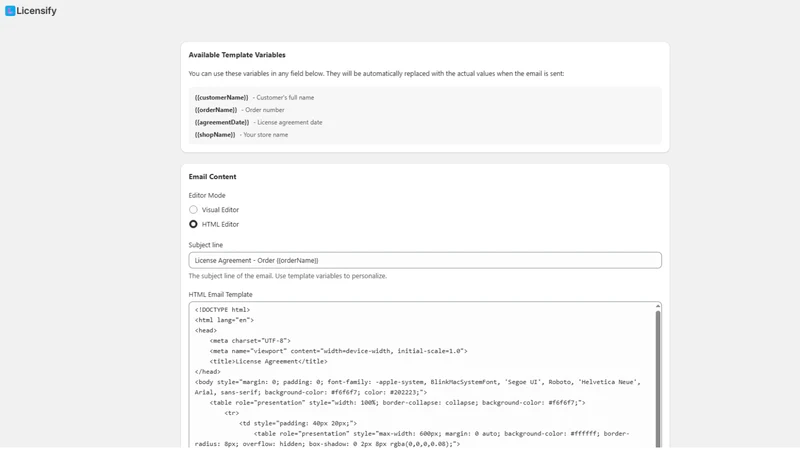The image size is (800, 450).
Task: Click the <title>License Agreement</title> code line
Action: coord(268,361)
